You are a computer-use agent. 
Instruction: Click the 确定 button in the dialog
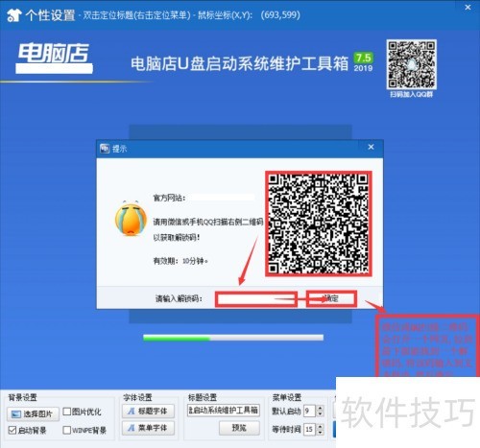[331, 298]
